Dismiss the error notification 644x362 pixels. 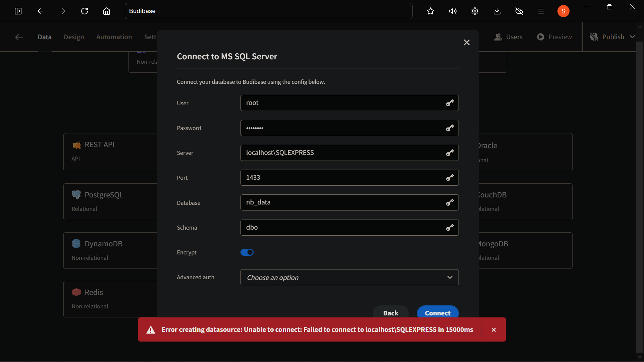click(494, 330)
